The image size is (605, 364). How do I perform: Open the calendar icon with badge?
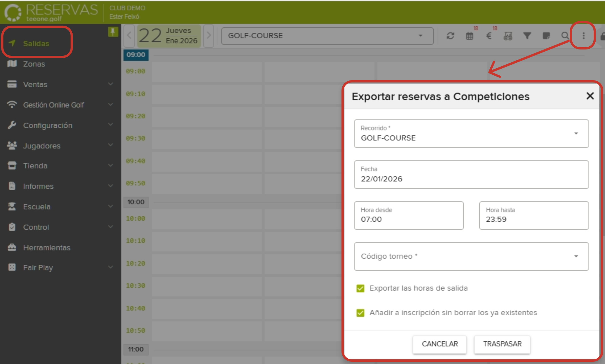point(470,36)
